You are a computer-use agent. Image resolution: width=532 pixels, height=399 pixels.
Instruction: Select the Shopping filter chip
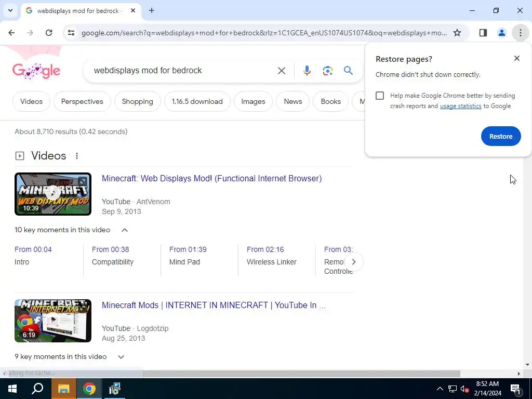(x=137, y=101)
